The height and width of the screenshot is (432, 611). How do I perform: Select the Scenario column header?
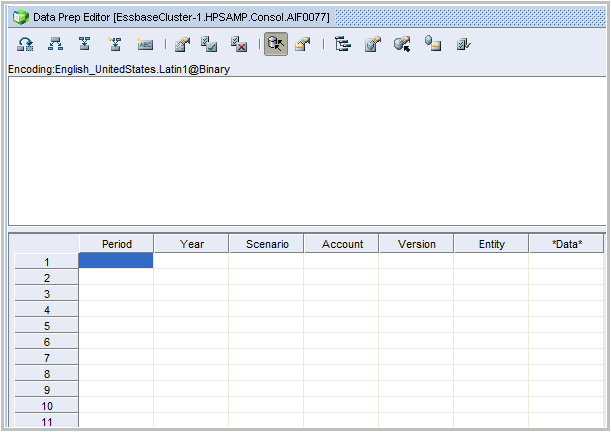click(x=267, y=244)
